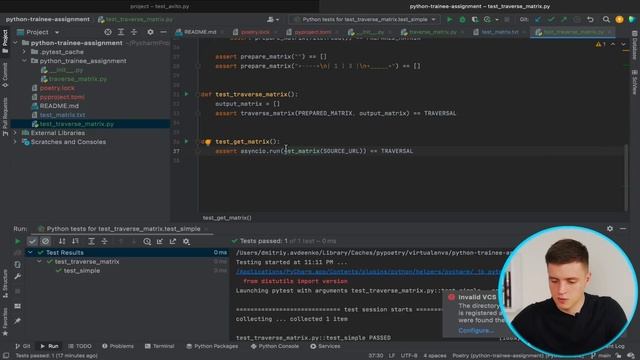Screen dimensions: 640x360
Task: Expand External Libraries node
Action: click(x=16, y=133)
